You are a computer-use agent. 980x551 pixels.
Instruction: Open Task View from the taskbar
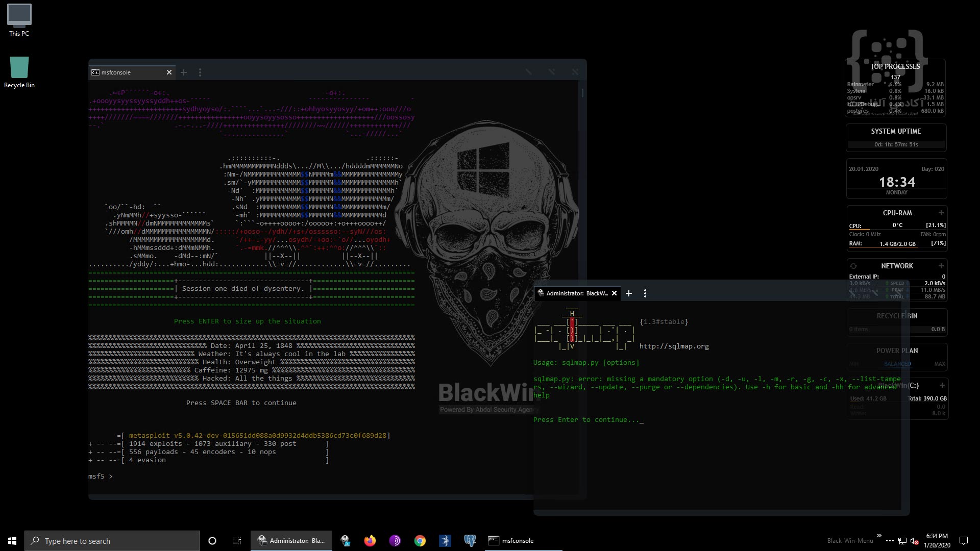tap(236, 541)
